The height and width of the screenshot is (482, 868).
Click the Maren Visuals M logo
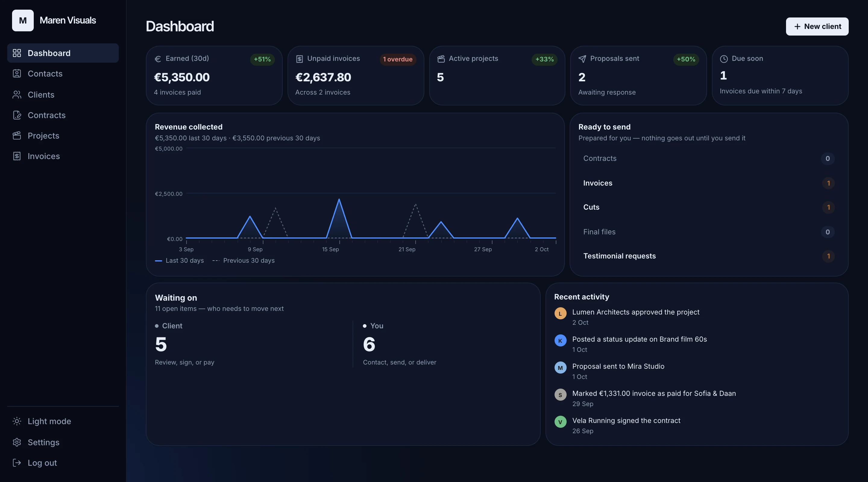(x=23, y=20)
